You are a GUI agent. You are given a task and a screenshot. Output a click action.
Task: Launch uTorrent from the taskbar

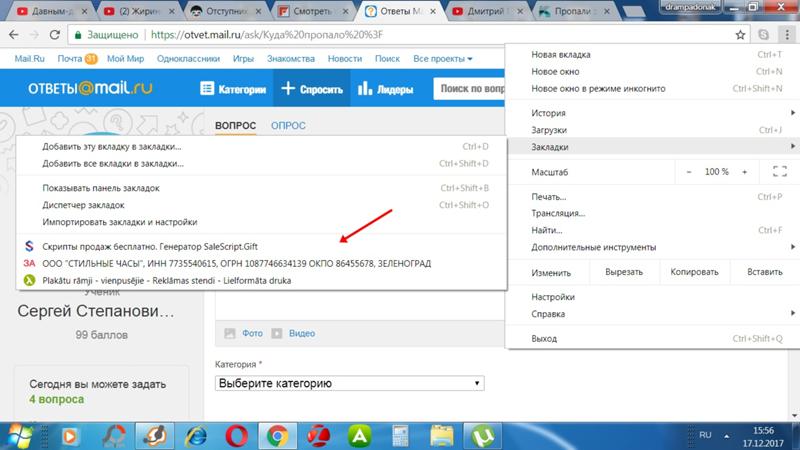[x=483, y=434]
